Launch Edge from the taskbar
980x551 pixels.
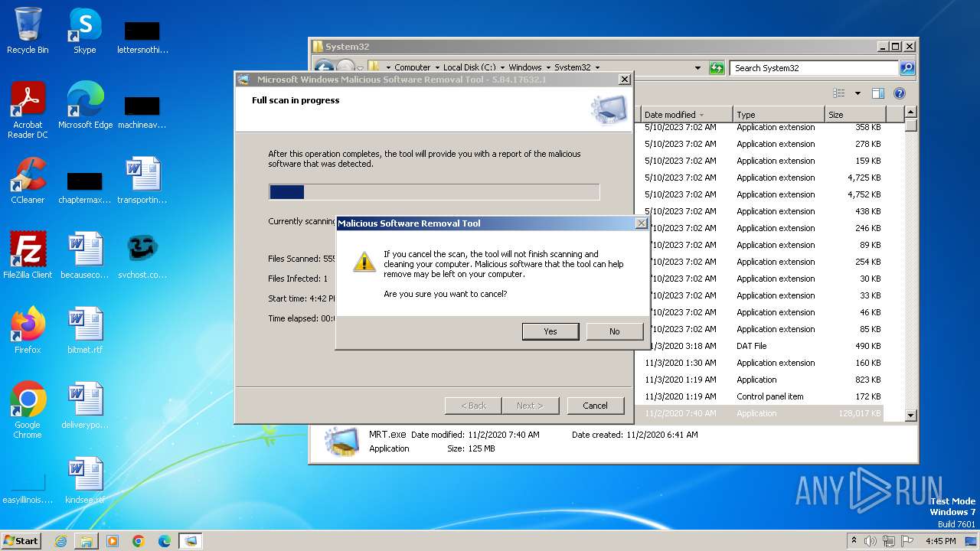coord(165,541)
